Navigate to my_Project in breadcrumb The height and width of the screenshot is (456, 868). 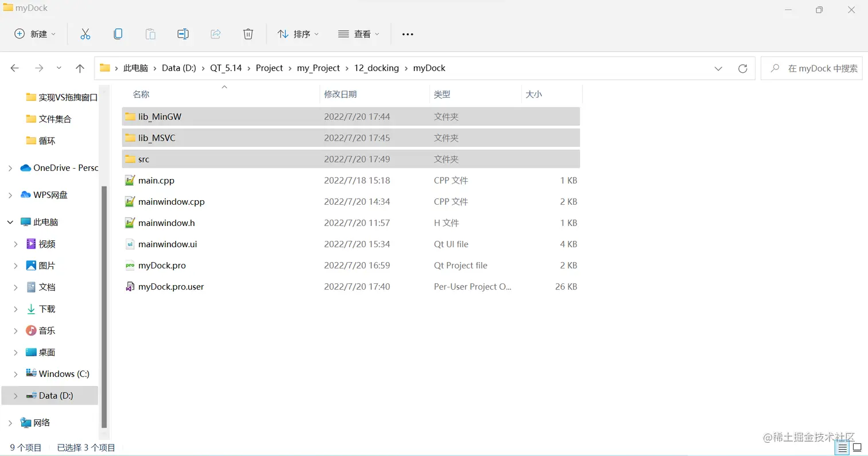pos(319,68)
